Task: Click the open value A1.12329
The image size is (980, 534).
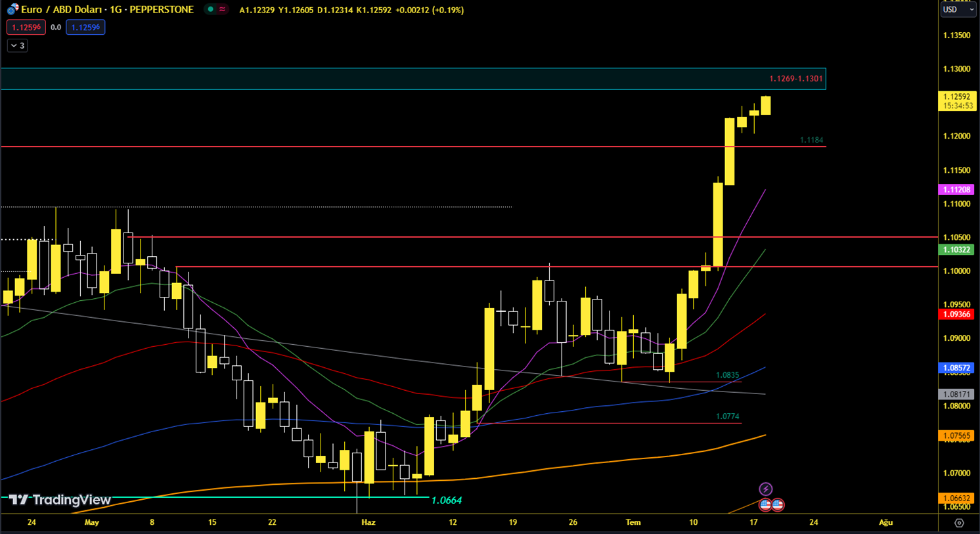Action: (257, 11)
